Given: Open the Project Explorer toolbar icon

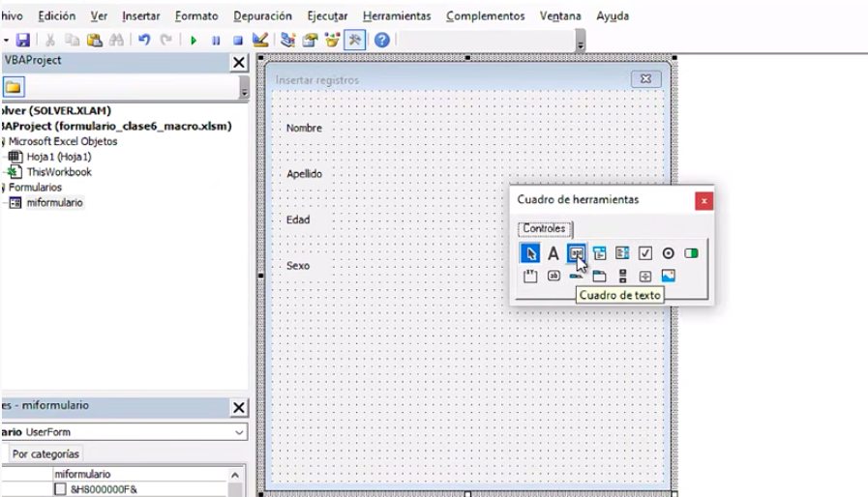Looking at the screenshot, I should pos(287,40).
